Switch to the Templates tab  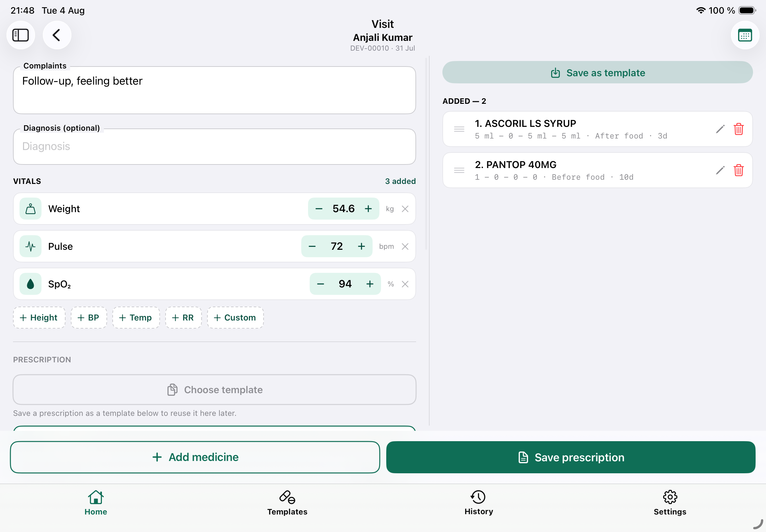(x=287, y=503)
